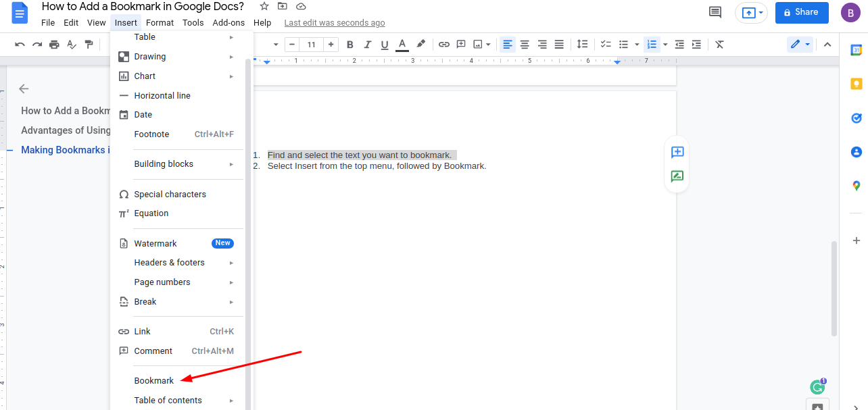Open Google Contacts side panel
Viewport: 868px width, 410px height.
856,152
